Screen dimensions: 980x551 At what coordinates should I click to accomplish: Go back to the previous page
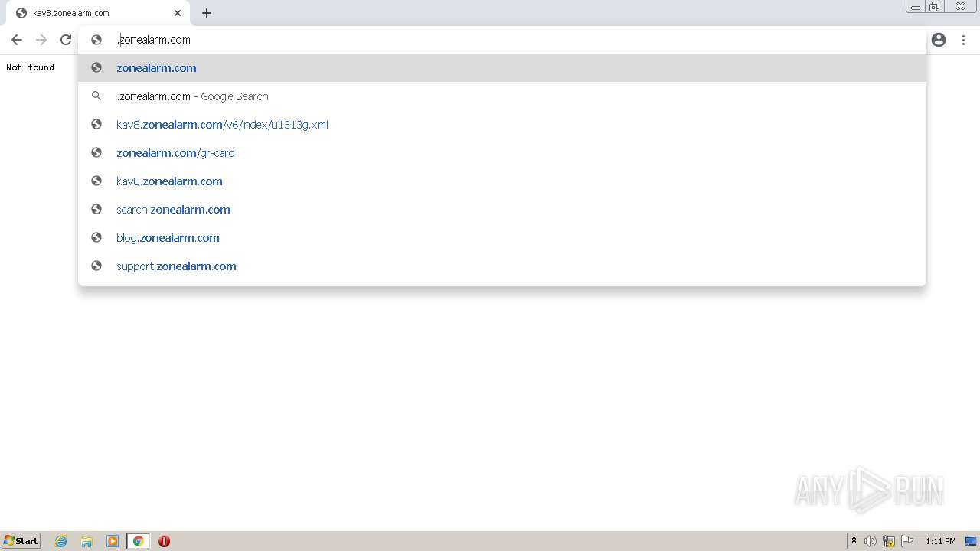coord(17,40)
